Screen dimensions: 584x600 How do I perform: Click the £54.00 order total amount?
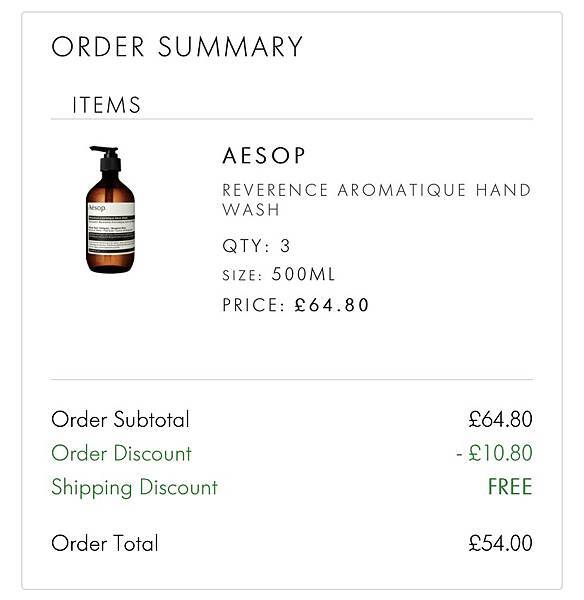(500, 543)
